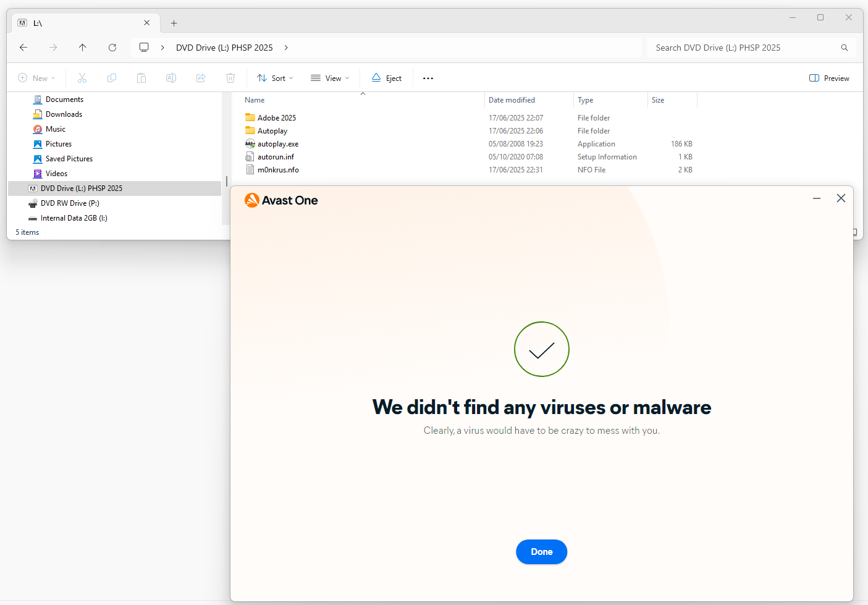Eject the DVD drive
This screenshot has width=868, height=605.
coord(387,78)
